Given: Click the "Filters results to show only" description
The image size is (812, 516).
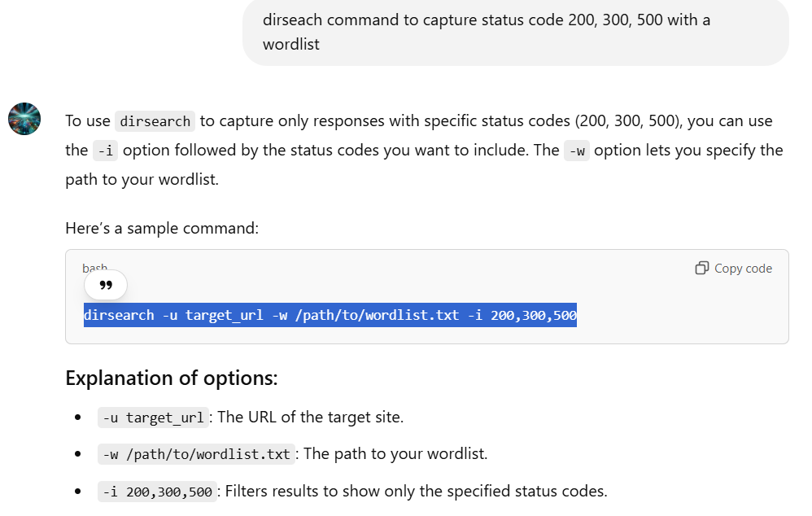Looking at the screenshot, I should click(417, 491).
